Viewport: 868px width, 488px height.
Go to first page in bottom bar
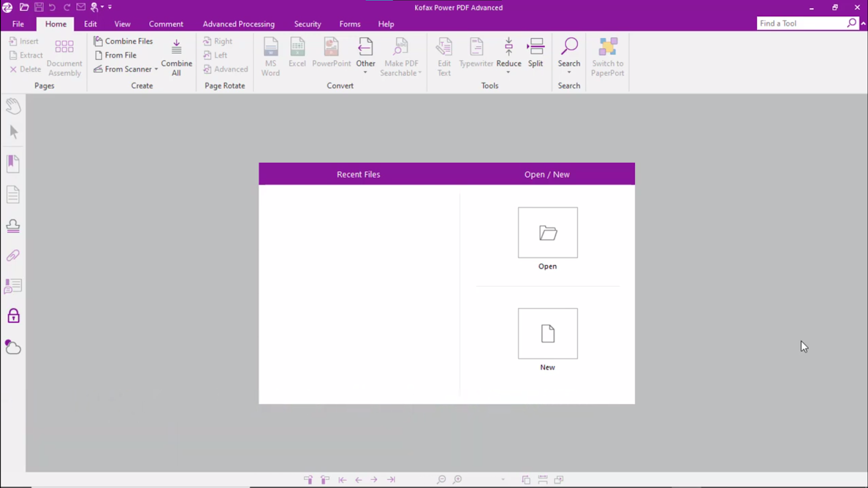(342, 480)
